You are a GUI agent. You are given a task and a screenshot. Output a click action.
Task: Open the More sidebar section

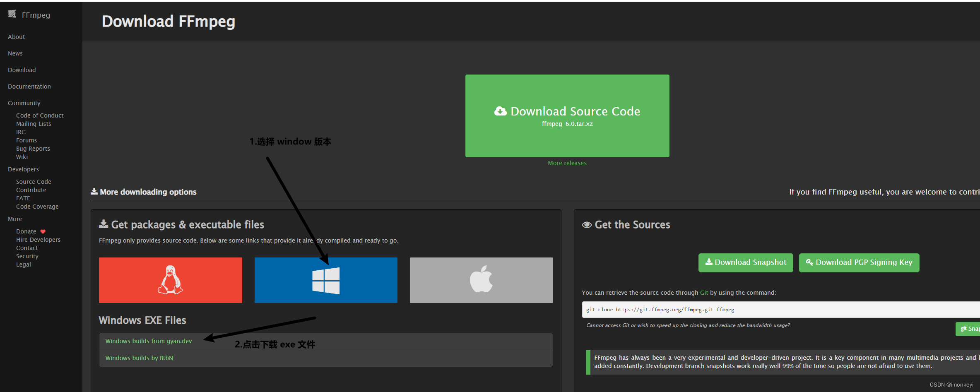15,219
